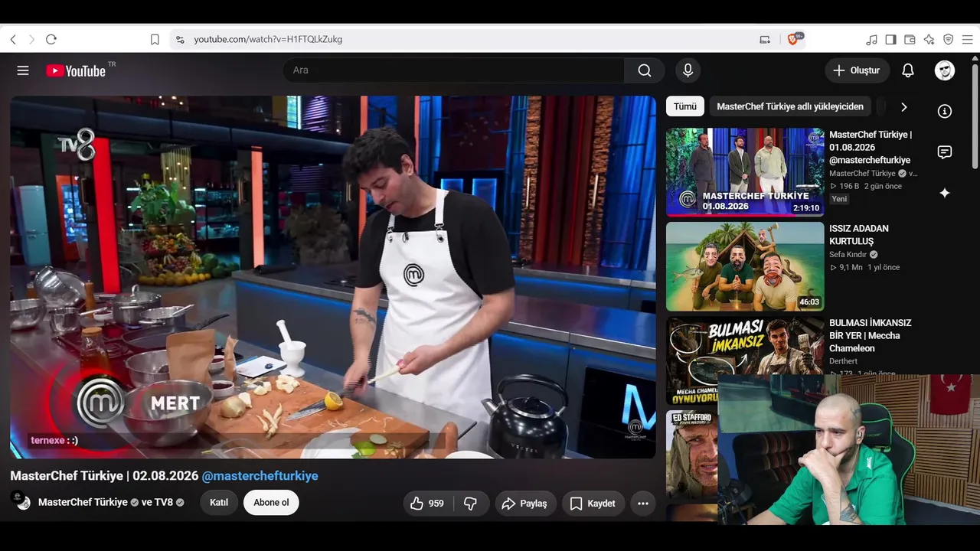Dislike the video
980x551 pixels.
(471, 503)
